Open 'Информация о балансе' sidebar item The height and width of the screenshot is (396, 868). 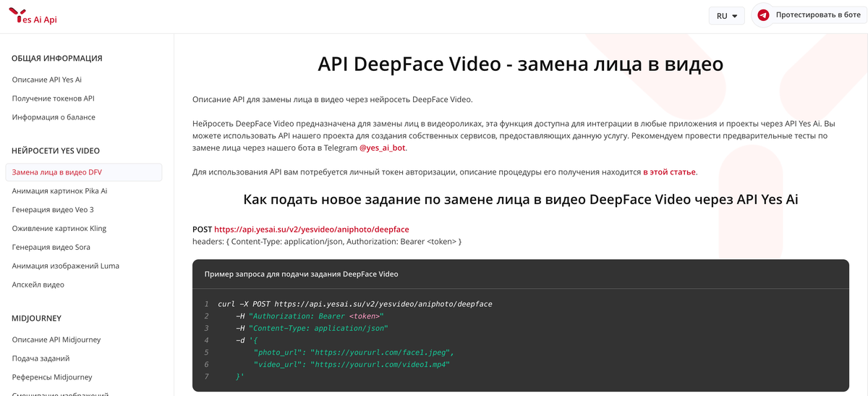[54, 117]
